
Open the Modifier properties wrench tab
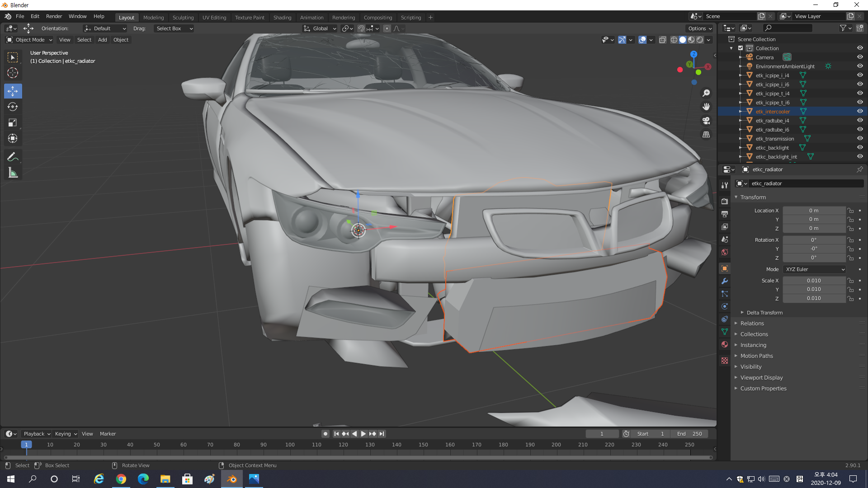tap(725, 281)
